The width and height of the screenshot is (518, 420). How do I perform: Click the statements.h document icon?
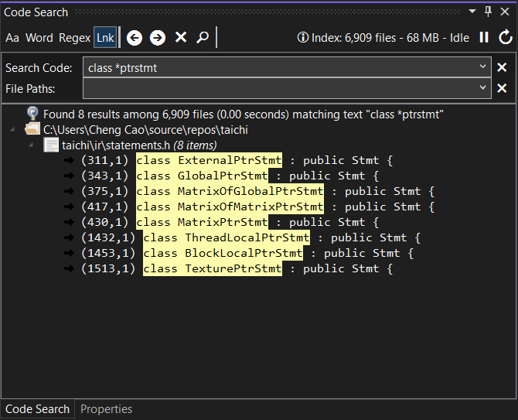pyautogui.click(x=51, y=145)
